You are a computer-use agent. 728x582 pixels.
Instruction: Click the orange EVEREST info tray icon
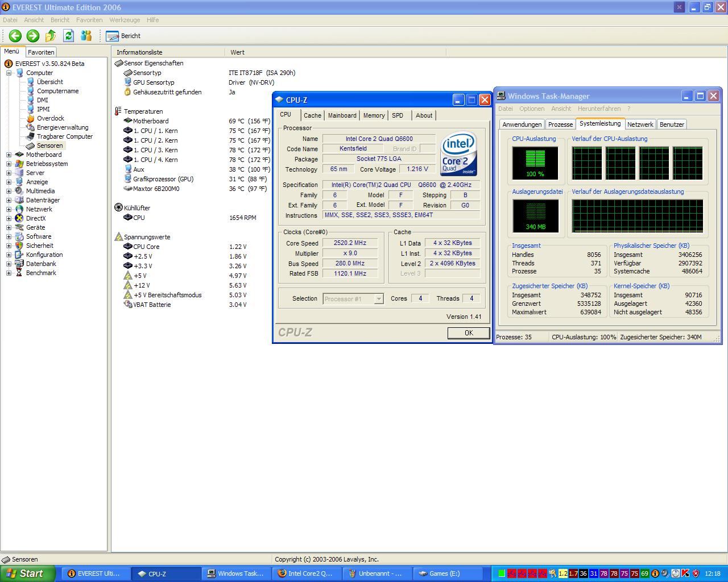pos(655,573)
